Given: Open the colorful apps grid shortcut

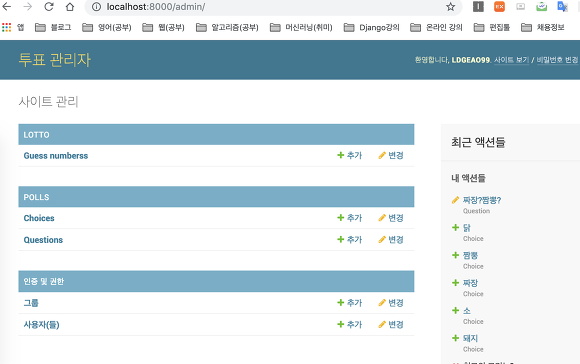Looking at the screenshot, I should tap(7, 27).
